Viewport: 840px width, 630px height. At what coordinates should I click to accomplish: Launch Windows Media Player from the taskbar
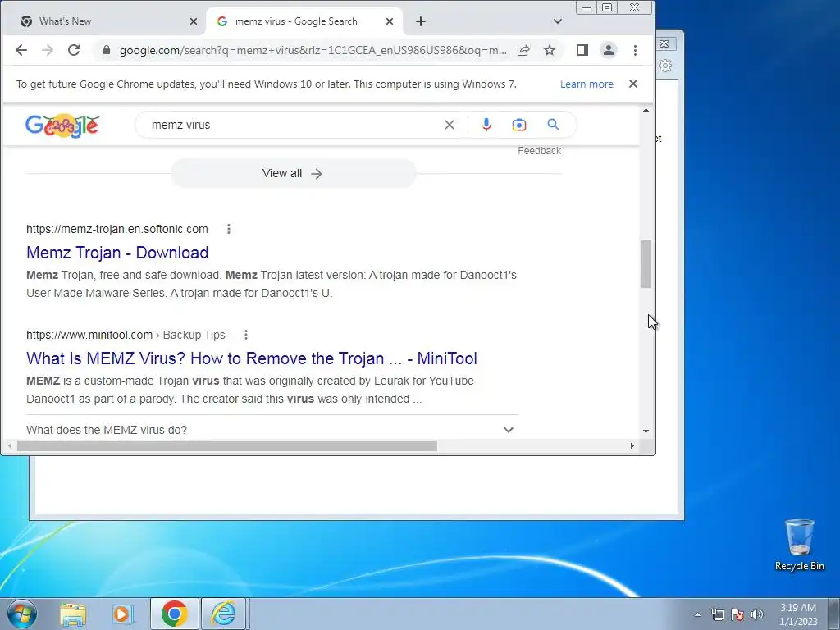(x=122, y=614)
